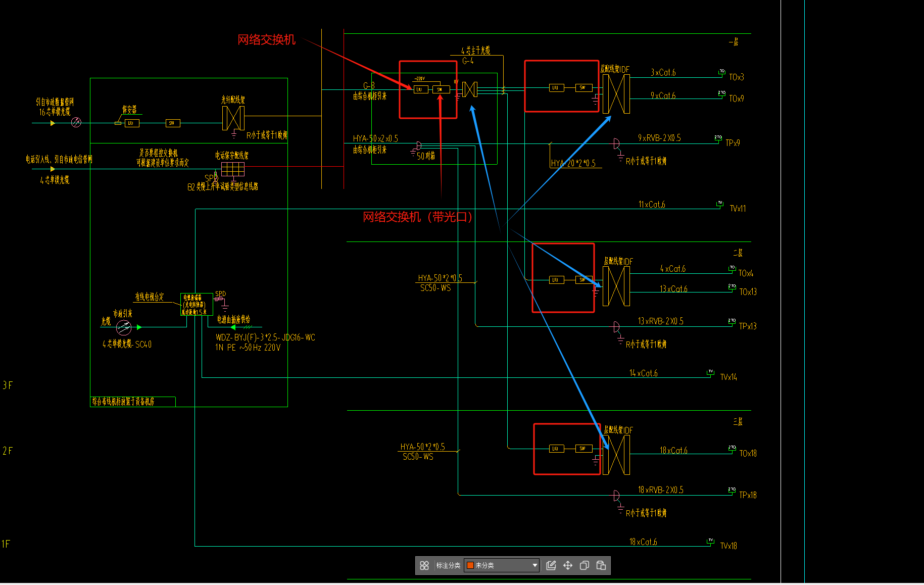924x585 pixels.
Task: Select the TV outlet symbol beside TVx11
Action: 720,204
